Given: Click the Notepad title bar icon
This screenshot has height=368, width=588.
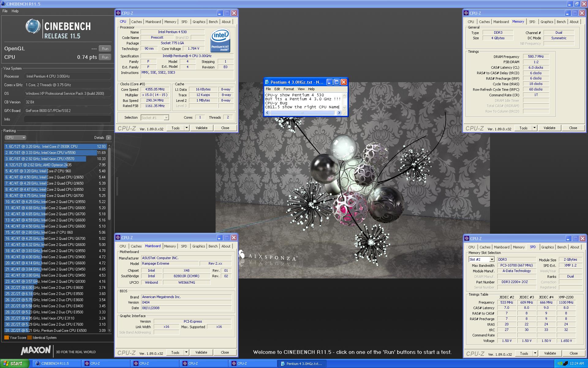Looking at the screenshot, I should 267,82.
